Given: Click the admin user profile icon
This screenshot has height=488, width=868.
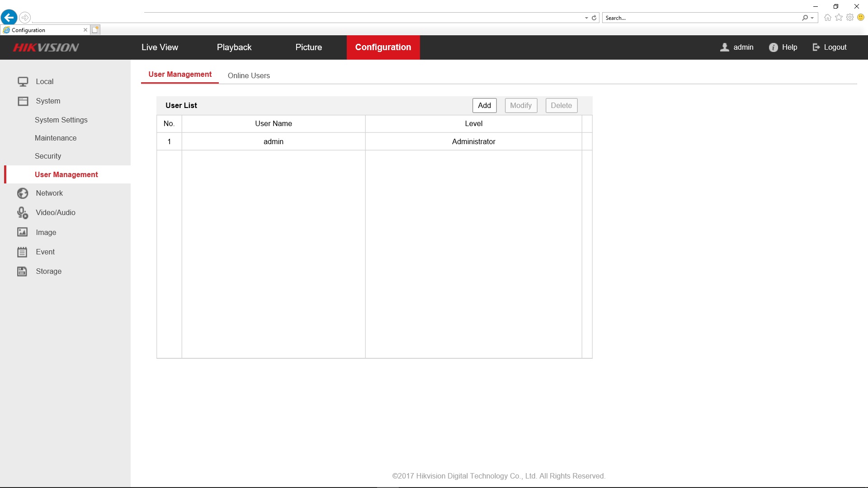Looking at the screenshot, I should coord(725,47).
